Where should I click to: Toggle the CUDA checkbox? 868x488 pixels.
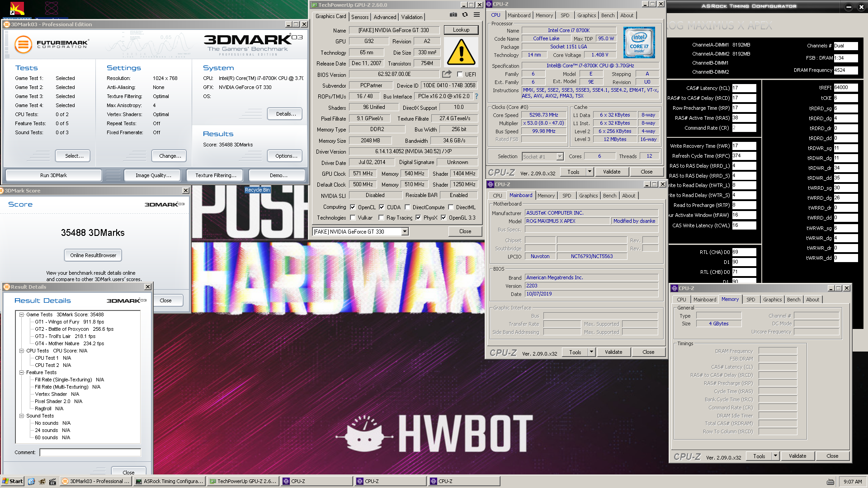[382, 207]
